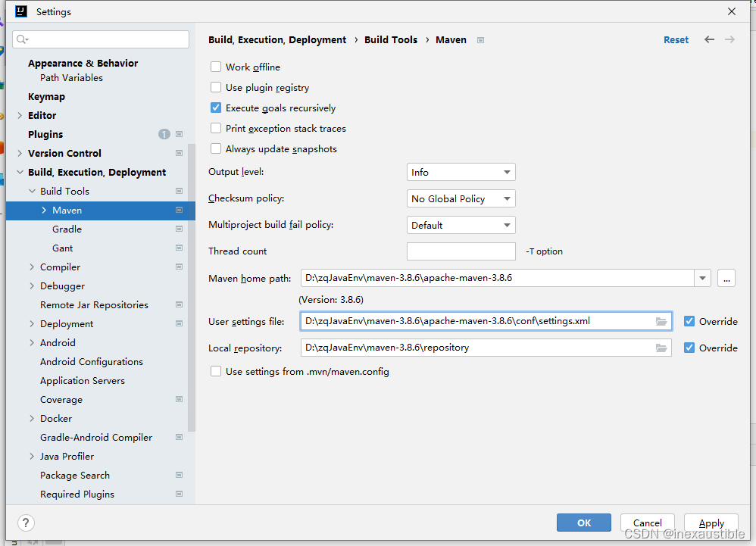
Task: Enable Print exception stack traces
Action: point(216,128)
